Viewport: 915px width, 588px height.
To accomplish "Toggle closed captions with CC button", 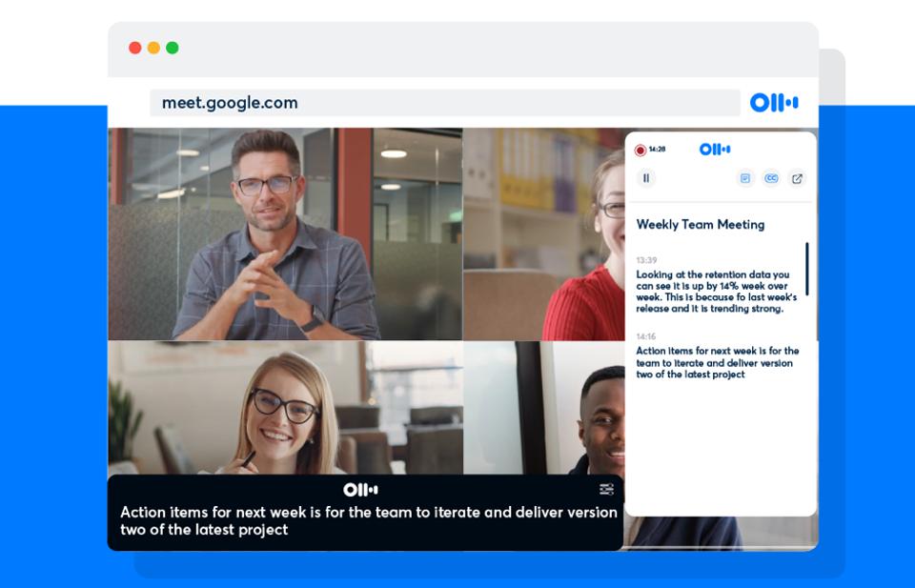I will click(x=771, y=178).
